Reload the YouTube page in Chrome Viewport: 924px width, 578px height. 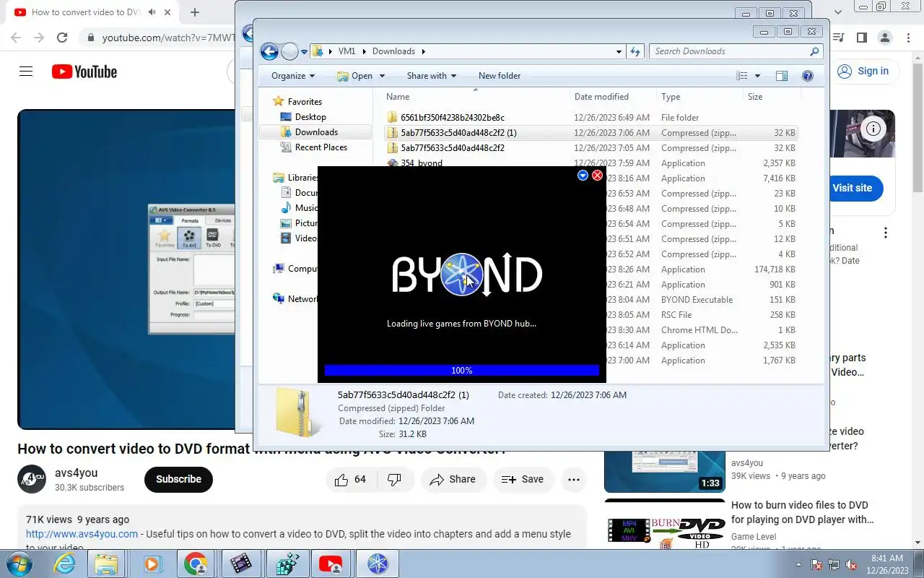point(62,38)
